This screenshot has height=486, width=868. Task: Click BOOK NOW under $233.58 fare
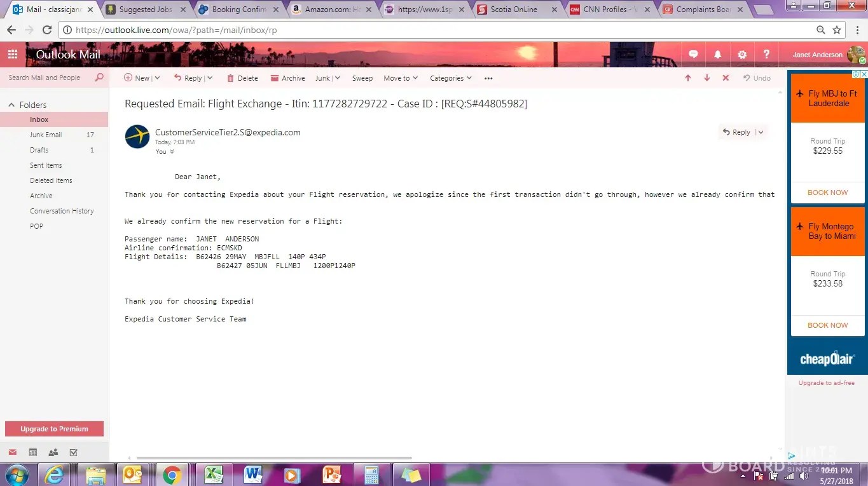[x=828, y=325]
